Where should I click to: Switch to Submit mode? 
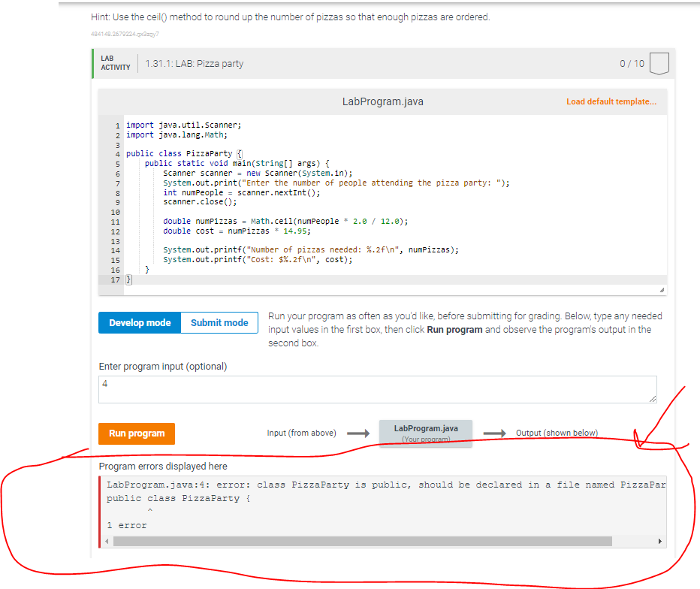[x=219, y=322]
